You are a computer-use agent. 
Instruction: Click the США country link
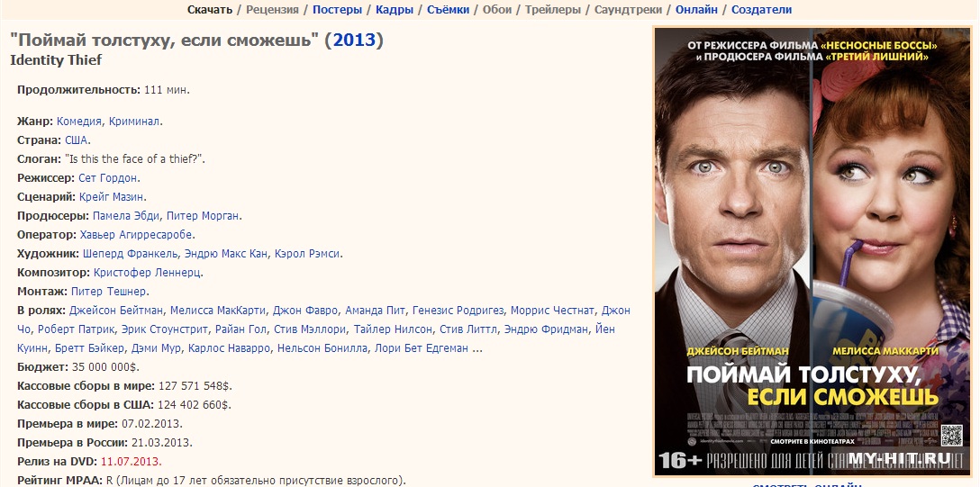tap(77, 140)
